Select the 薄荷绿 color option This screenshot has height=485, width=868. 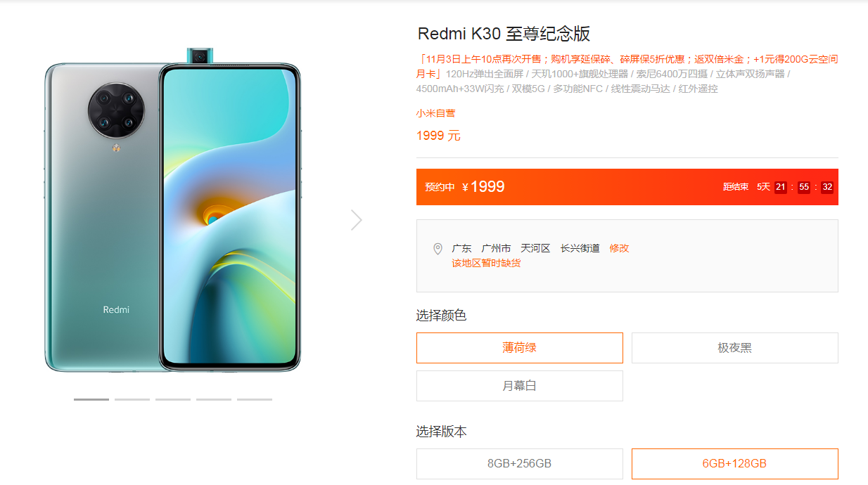click(520, 348)
